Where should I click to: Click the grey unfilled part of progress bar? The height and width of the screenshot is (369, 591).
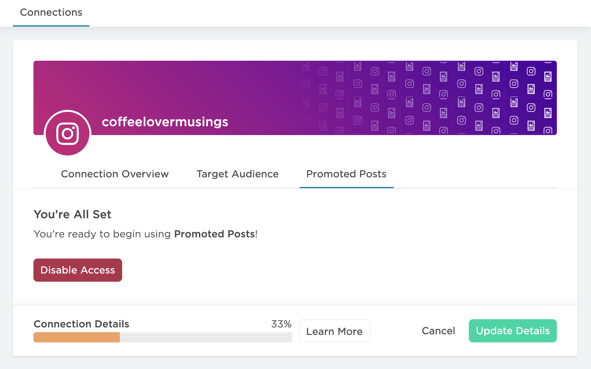(x=206, y=337)
